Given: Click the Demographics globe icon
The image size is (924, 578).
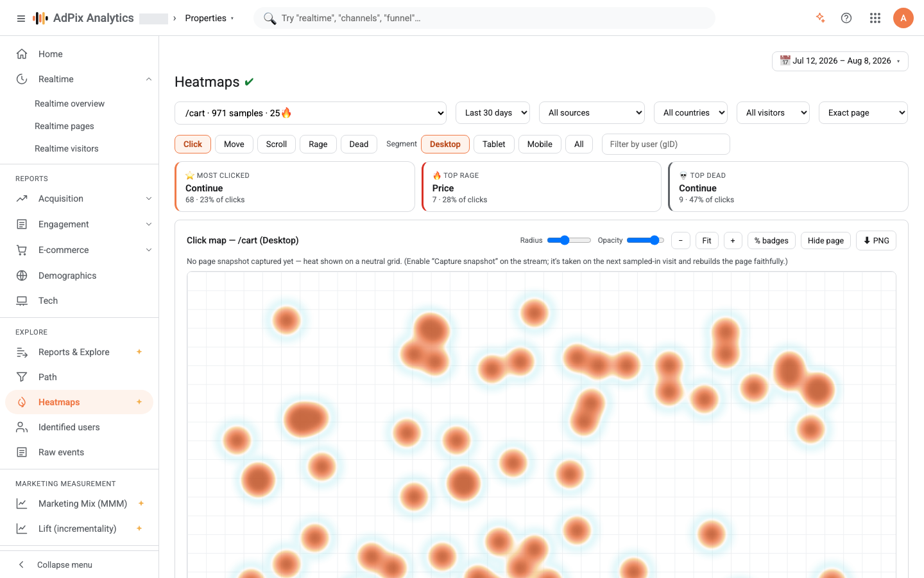Looking at the screenshot, I should pos(22,276).
